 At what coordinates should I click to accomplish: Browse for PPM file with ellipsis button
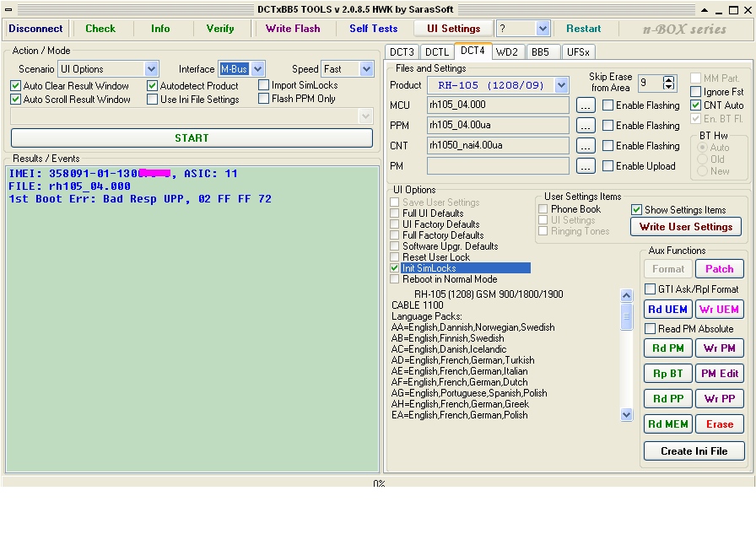(586, 126)
